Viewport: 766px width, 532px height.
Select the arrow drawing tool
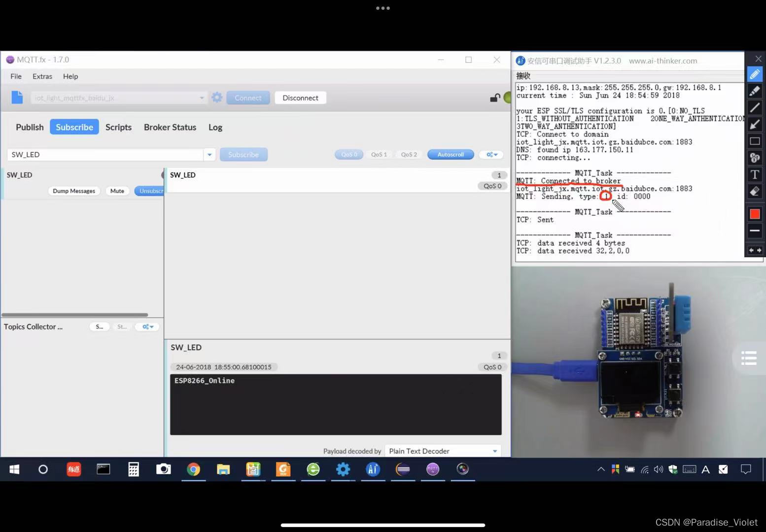pos(755,125)
